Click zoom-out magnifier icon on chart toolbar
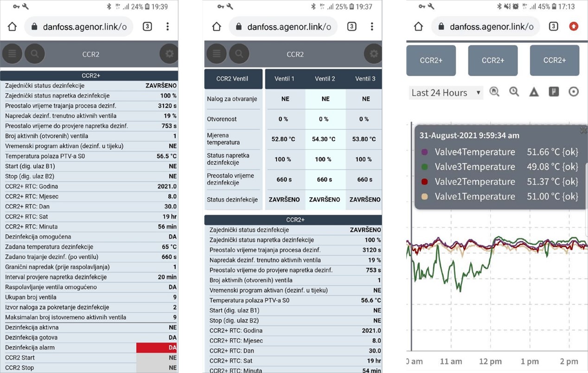The height and width of the screenshot is (373, 588). [x=514, y=92]
